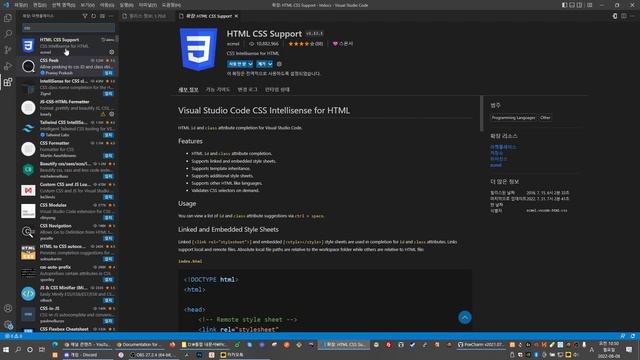Switch to the Runtime Status tab
The image size is (640, 360).
(277, 90)
